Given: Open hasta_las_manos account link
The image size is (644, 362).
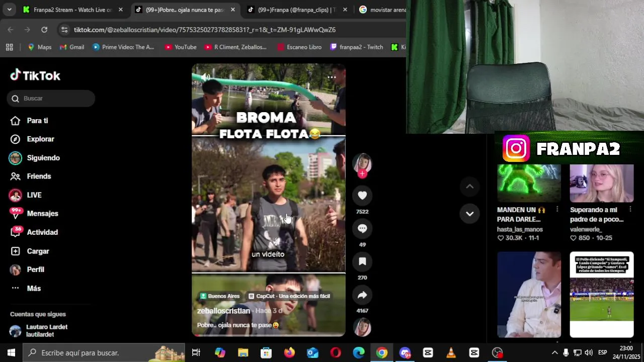Looking at the screenshot, I should tap(520, 229).
